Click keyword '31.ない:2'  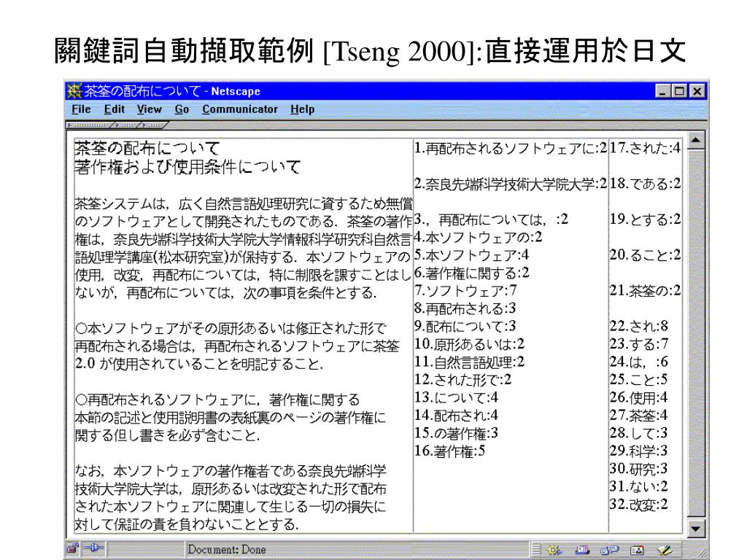639,486
